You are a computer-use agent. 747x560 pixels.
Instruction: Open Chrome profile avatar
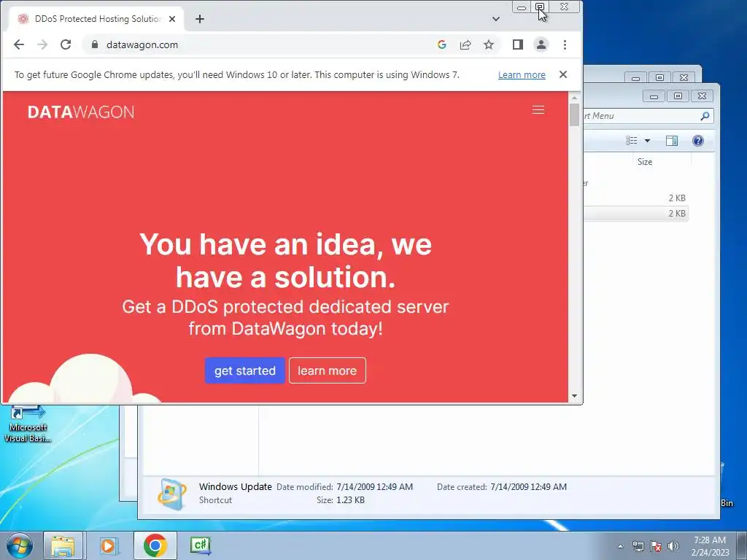click(x=541, y=44)
